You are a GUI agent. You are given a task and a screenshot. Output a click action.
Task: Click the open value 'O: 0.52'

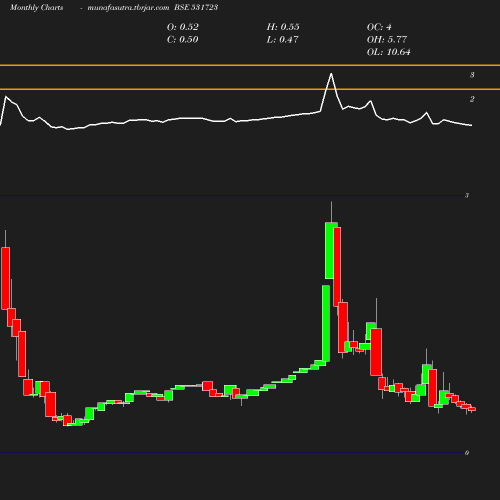[183, 27]
